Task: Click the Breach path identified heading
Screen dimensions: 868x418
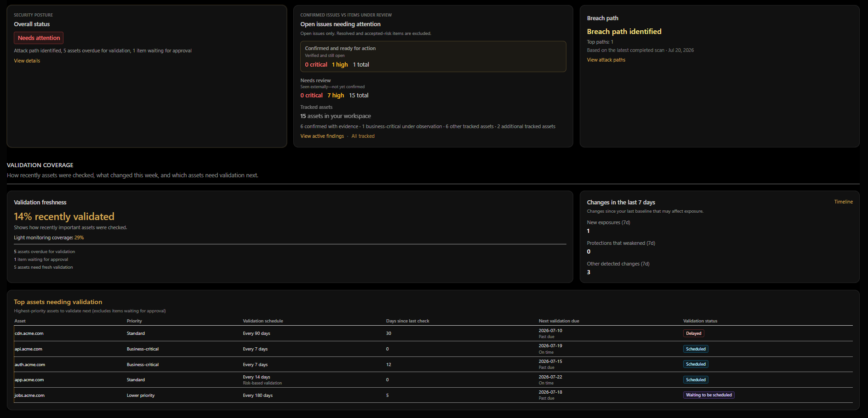Action: click(624, 31)
